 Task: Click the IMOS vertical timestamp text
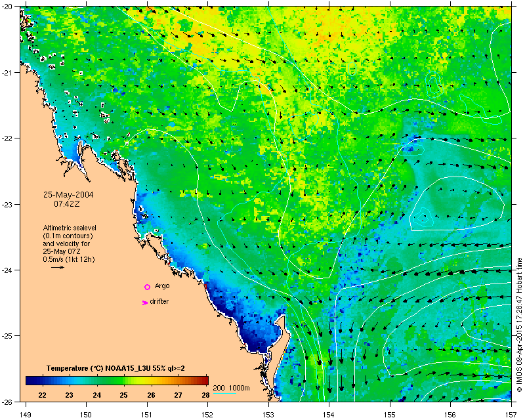click(520, 324)
